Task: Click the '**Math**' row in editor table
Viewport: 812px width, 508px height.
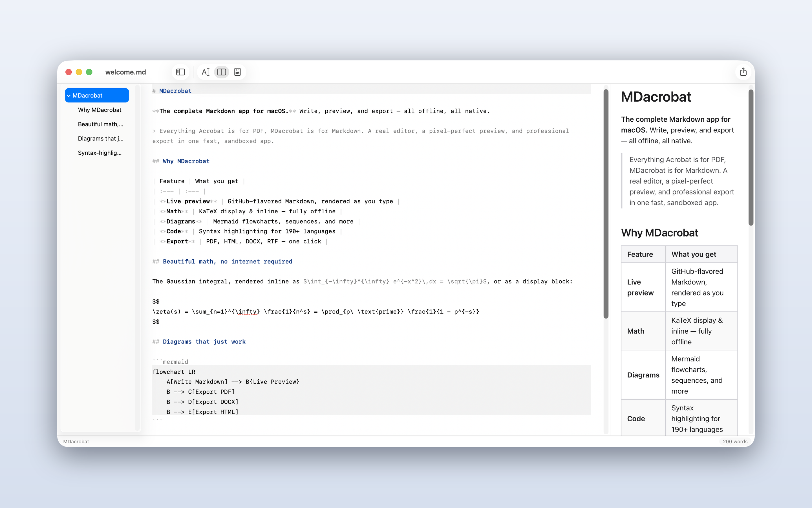Action: pos(247,211)
